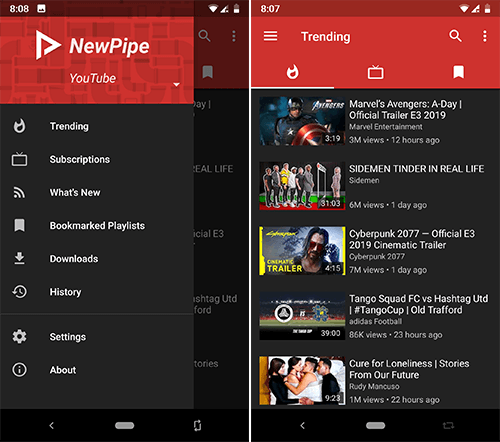Click the RSS feed icon in drawer

[19, 193]
